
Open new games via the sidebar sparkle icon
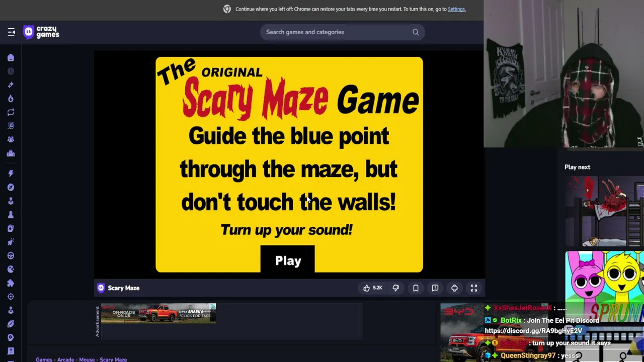[x=11, y=85]
